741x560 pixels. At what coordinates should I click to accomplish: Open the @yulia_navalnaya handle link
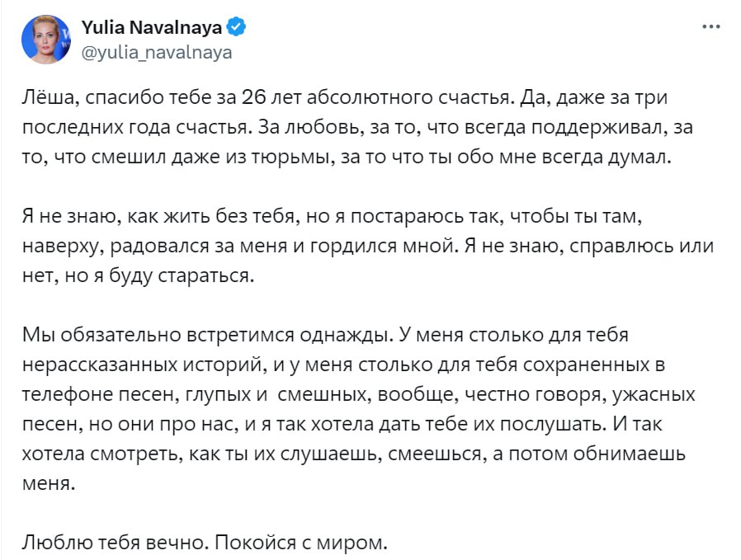(157, 52)
